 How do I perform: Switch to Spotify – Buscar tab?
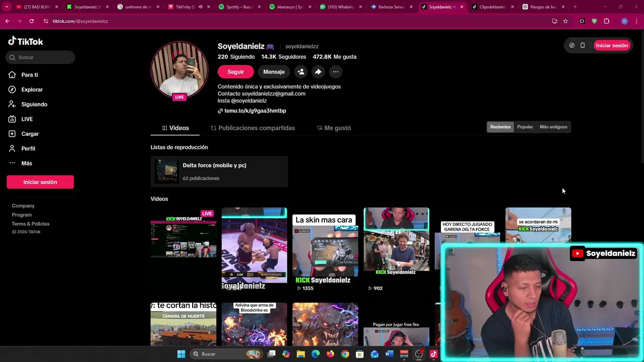(239, 7)
